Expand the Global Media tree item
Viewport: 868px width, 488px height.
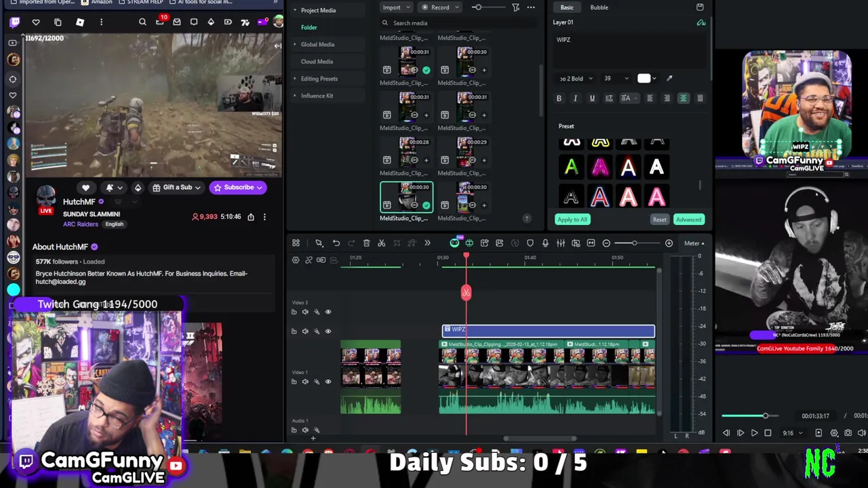tap(294, 45)
